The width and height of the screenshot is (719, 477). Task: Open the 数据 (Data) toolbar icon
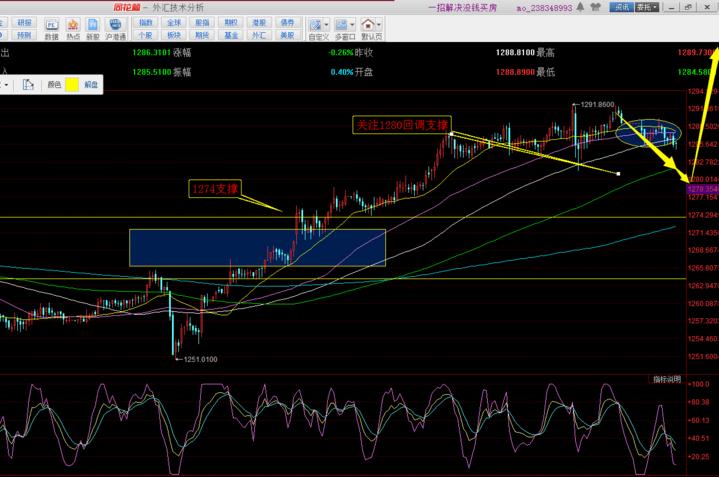coord(51,29)
